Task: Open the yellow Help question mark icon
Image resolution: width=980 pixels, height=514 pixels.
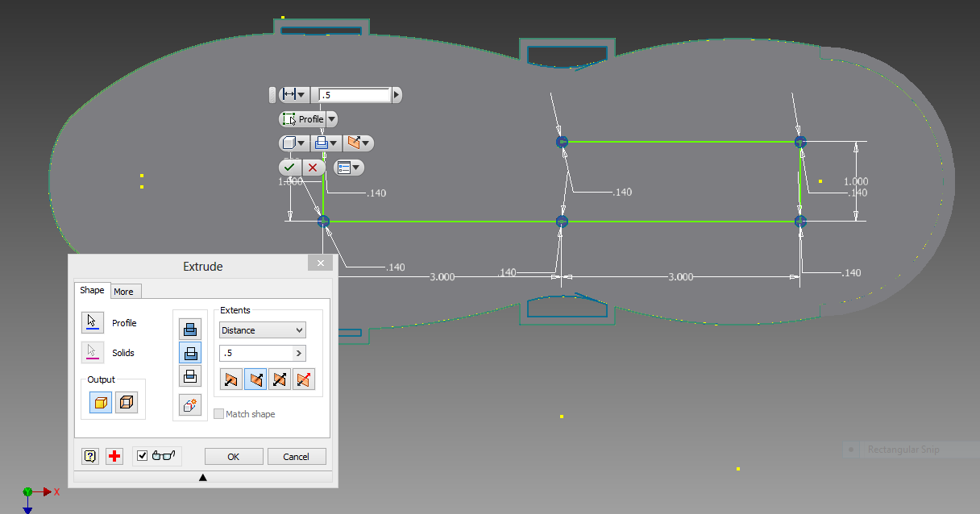Action: coord(90,456)
